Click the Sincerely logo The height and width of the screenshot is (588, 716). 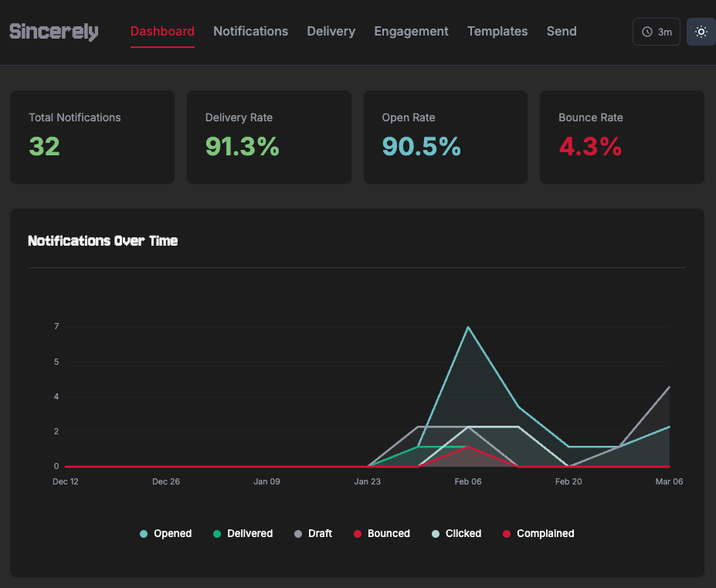53,32
